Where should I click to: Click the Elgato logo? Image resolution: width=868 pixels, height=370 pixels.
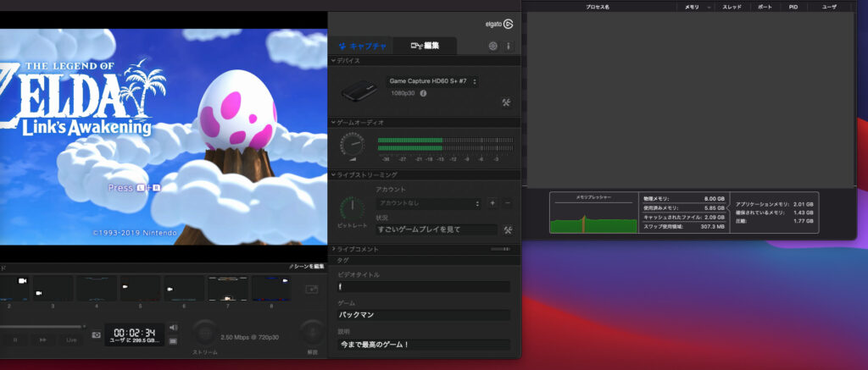click(x=499, y=25)
